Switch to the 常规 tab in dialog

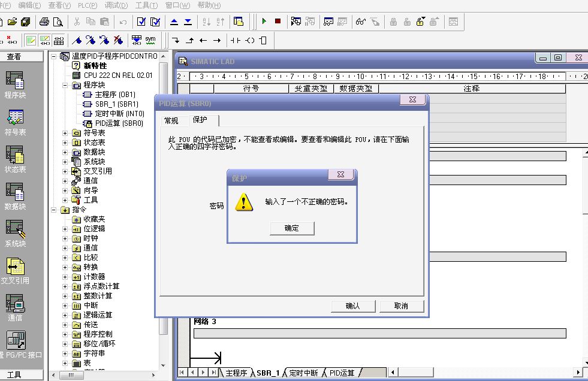click(x=171, y=120)
